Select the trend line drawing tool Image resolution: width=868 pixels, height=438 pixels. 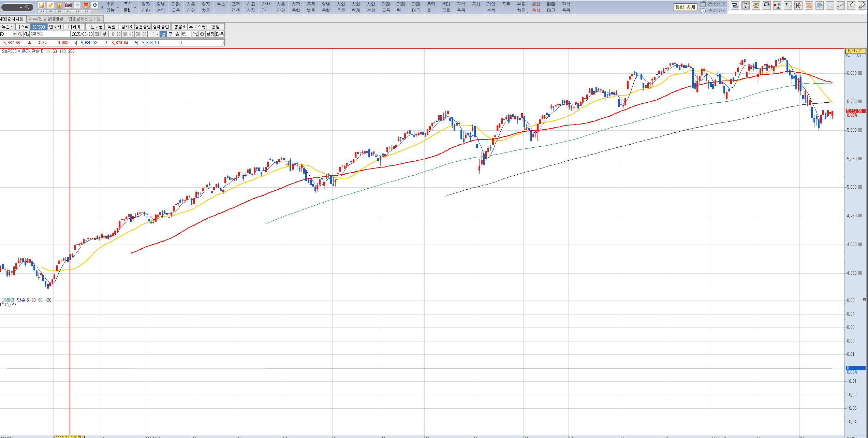[x=841, y=5]
